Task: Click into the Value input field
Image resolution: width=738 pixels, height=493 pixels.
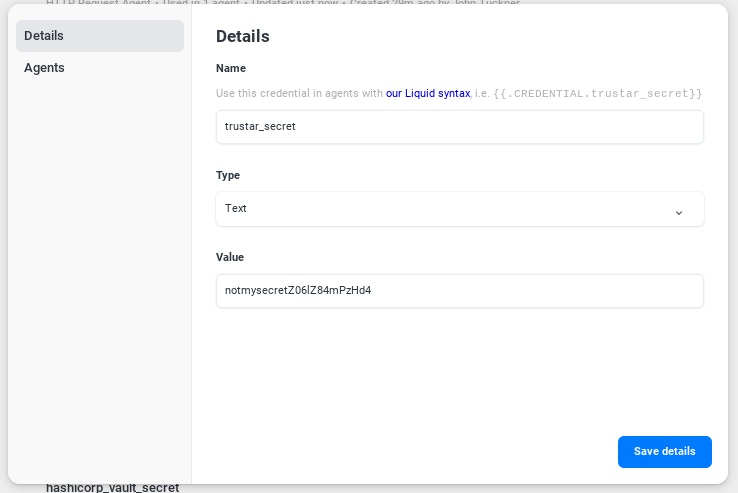Action: pos(459,291)
